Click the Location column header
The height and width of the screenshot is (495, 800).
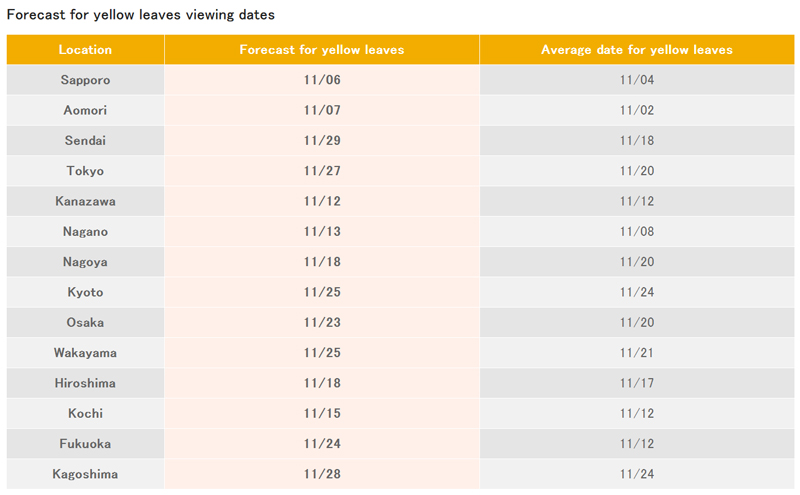click(x=85, y=50)
